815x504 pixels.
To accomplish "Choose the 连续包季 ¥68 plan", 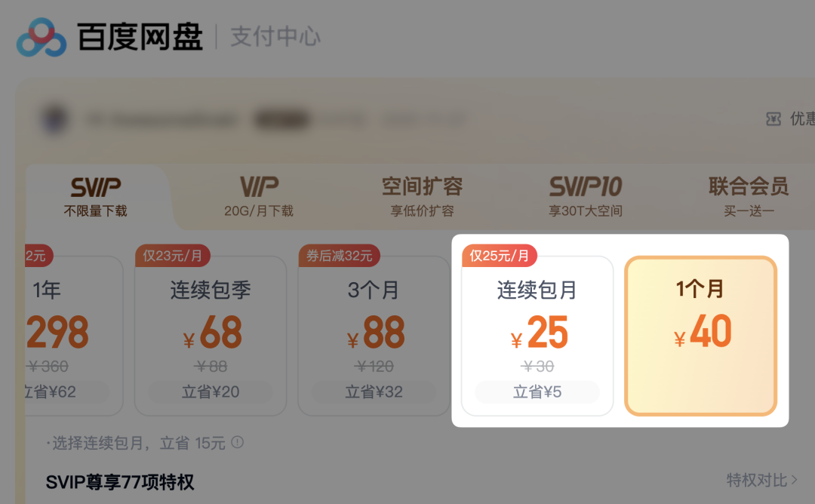I will pos(211,336).
